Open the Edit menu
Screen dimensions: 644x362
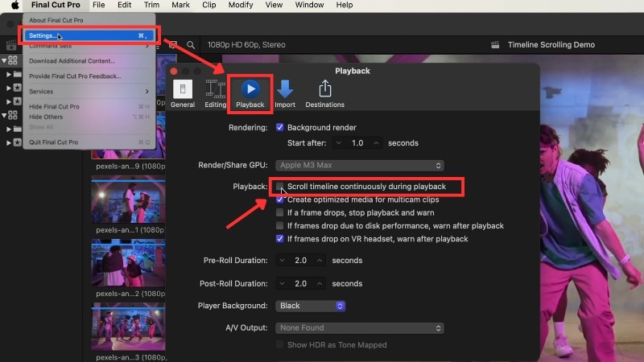124,5
